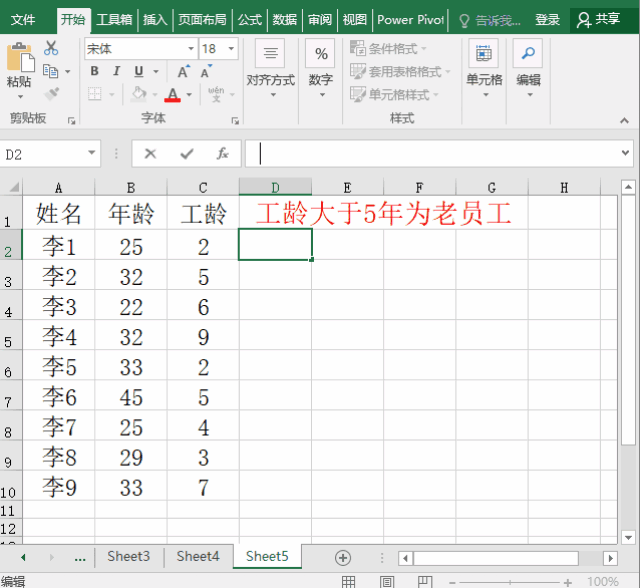This screenshot has width=640, height=588.
Task: Click the Copy icon
Action: (51, 71)
